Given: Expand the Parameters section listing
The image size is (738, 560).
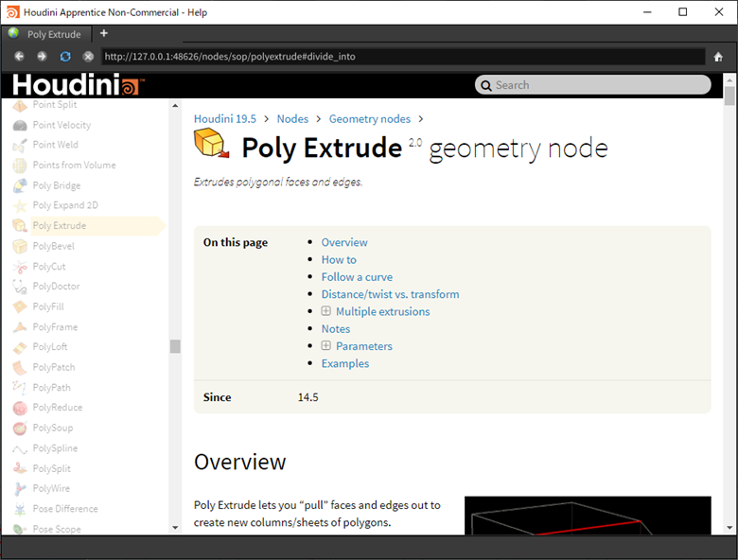Looking at the screenshot, I should coord(325,346).
